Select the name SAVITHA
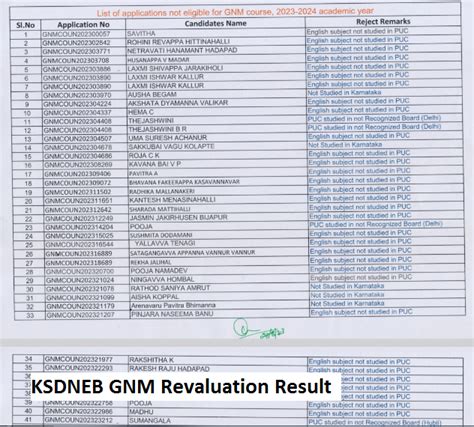The image size is (474, 427). pyautogui.click(x=141, y=33)
